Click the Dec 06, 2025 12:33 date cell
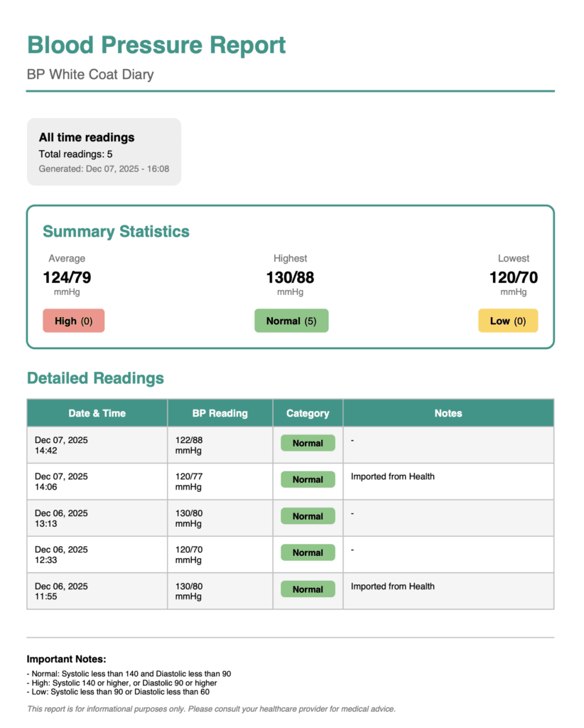The image size is (584, 728). click(97, 555)
